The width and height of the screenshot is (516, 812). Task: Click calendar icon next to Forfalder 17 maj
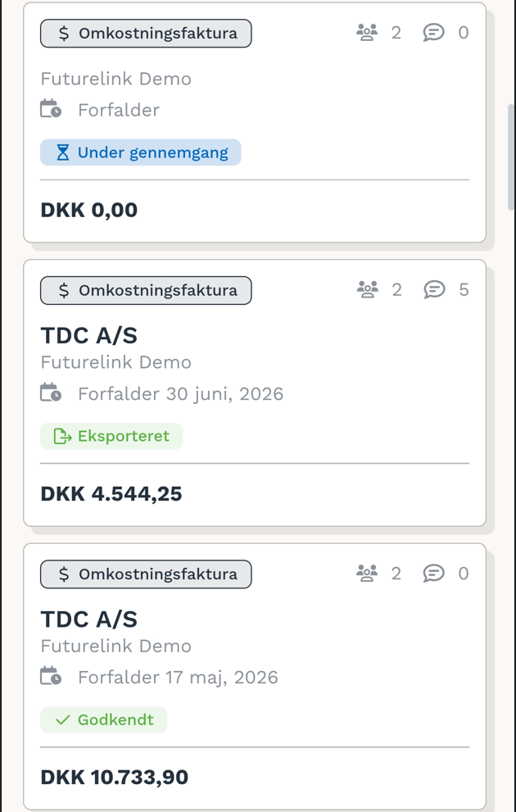(x=51, y=676)
